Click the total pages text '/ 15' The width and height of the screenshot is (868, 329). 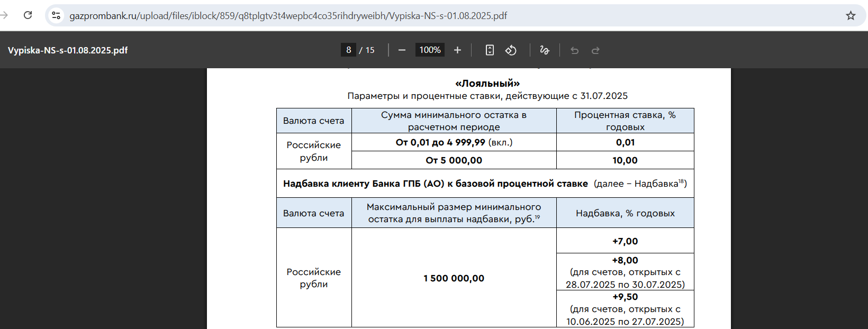[367, 50]
